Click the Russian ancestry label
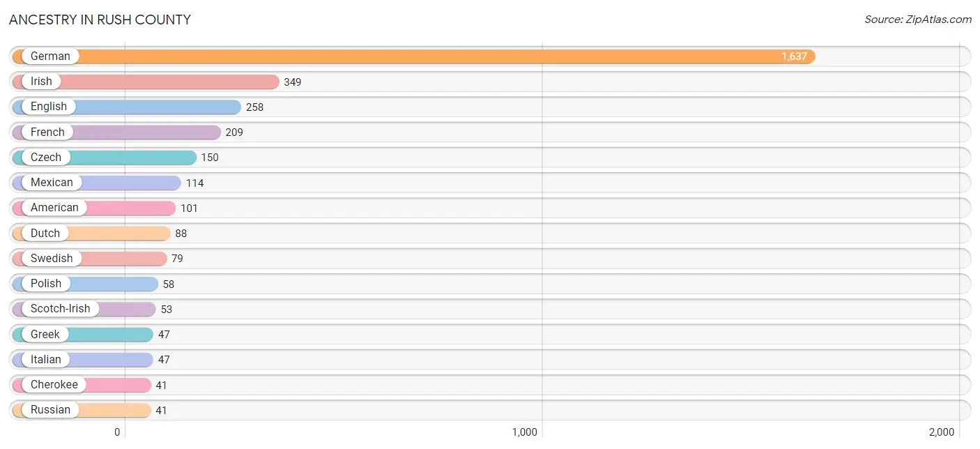Image resolution: width=980 pixels, height=449 pixels. click(x=50, y=410)
